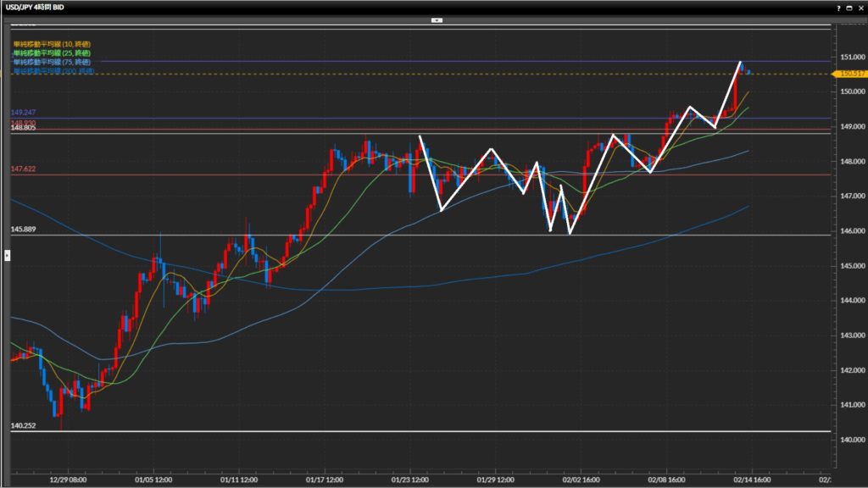The image size is (868, 488).
Task: Click the 02/14 16:00 time axis label
Action: point(752,479)
